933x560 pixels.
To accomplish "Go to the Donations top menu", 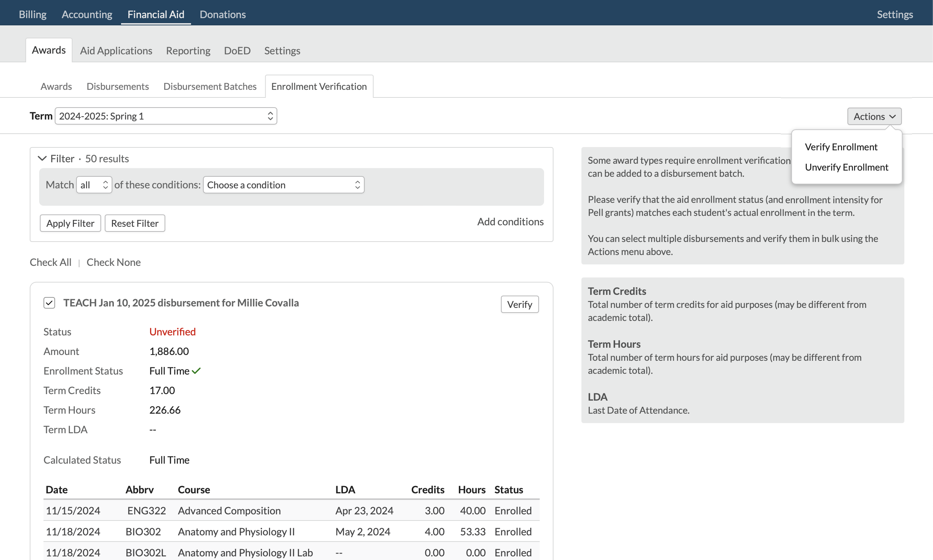I will (x=223, y=14).
